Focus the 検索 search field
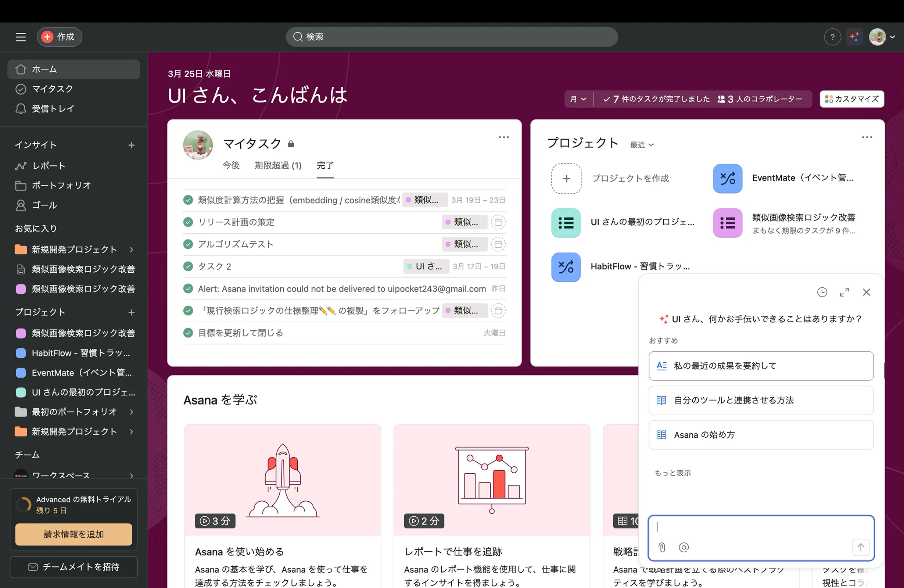Screen dimensions: 904x588 452,37
